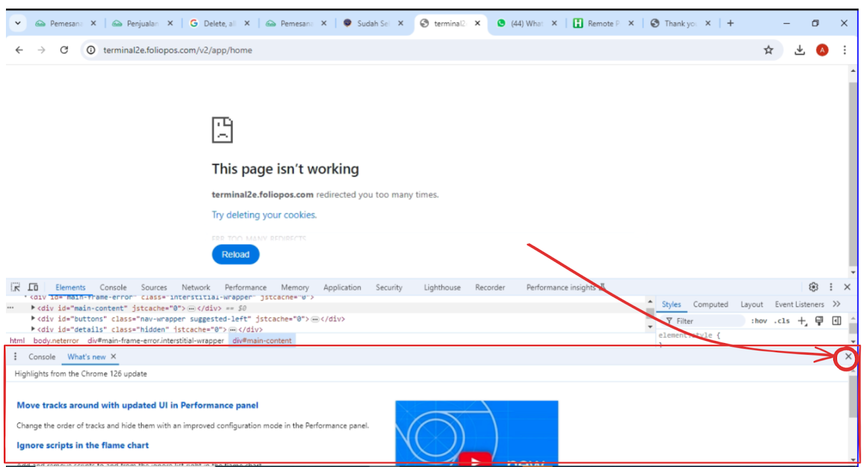Click the browser back arrow
This screenshot has width=868, height=467.
[x=20, y=50]
